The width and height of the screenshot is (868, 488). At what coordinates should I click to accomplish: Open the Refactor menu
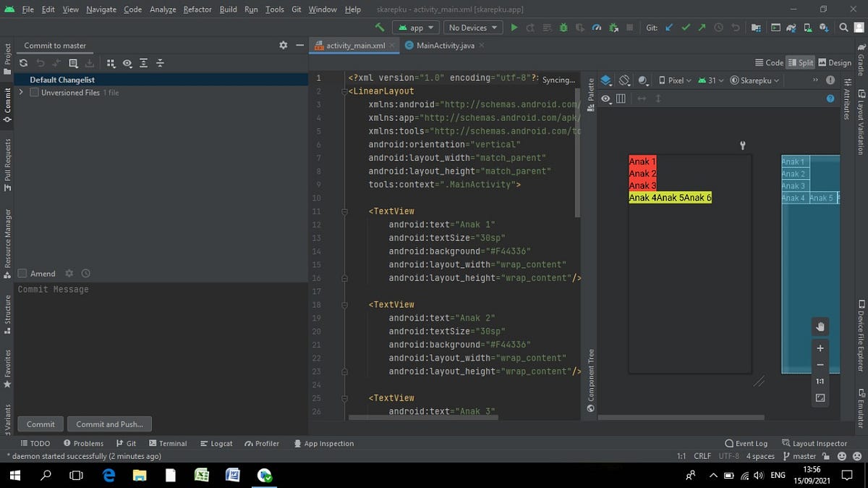(x=197, y=9)
